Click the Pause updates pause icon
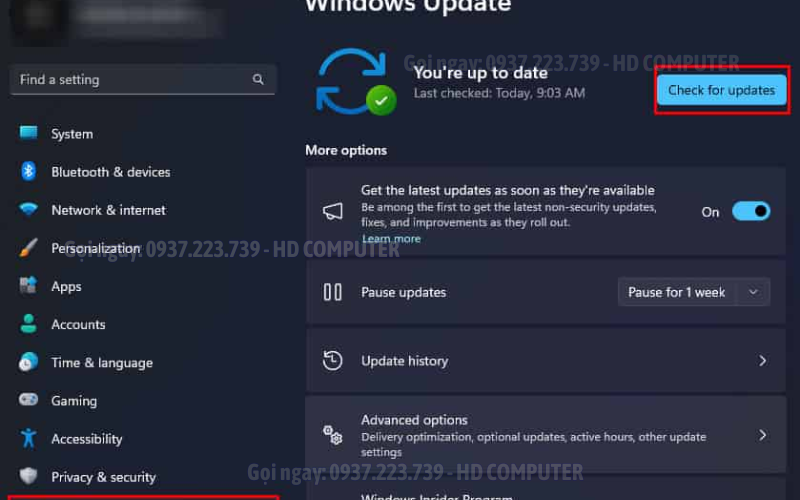Viewport: 800px width, 500px height. (333, 292)
